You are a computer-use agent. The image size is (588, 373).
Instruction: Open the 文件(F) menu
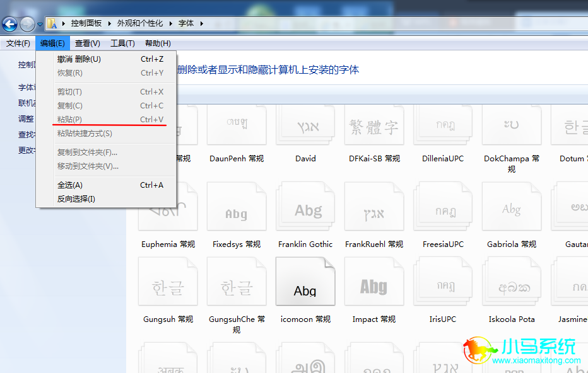pos(18,43)
